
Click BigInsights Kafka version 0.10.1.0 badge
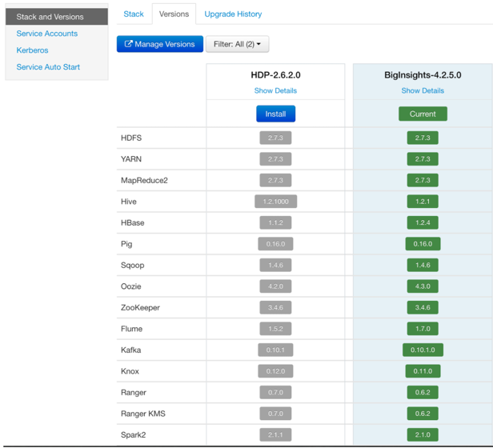(x=423, y=350)
